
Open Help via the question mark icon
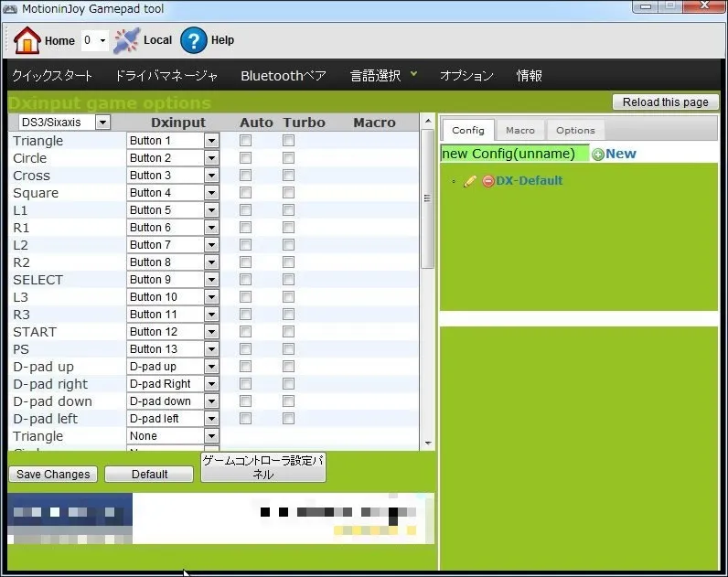(x=193, y=40)
